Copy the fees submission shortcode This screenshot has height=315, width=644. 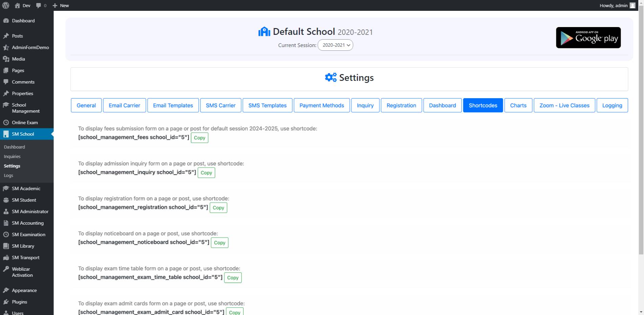coord(199,138)
